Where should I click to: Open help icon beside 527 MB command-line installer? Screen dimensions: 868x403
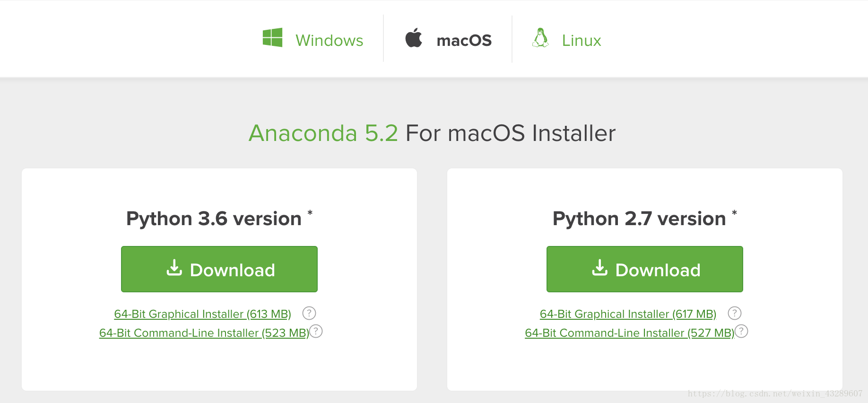pyautogui.click(x=741, y=331)
